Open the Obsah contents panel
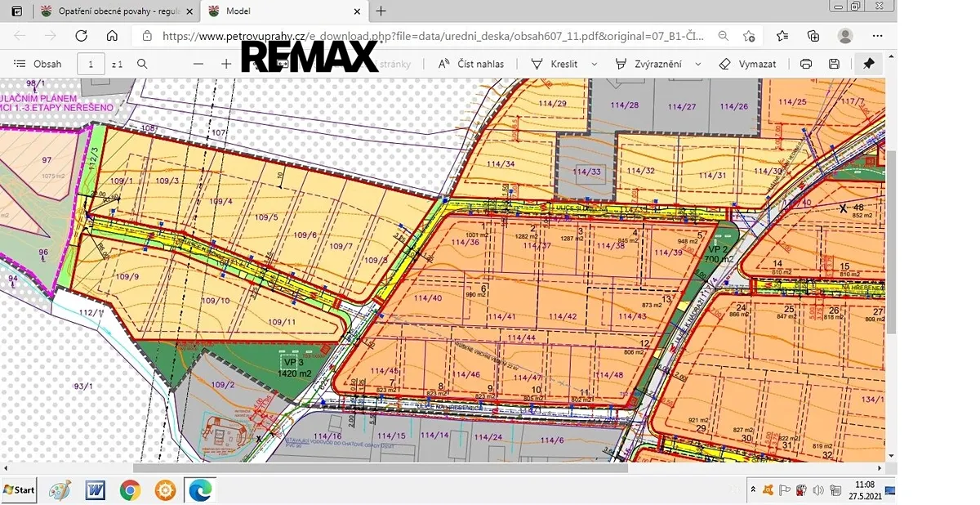This screenshot has width=980, height=505. pos(38,64)
